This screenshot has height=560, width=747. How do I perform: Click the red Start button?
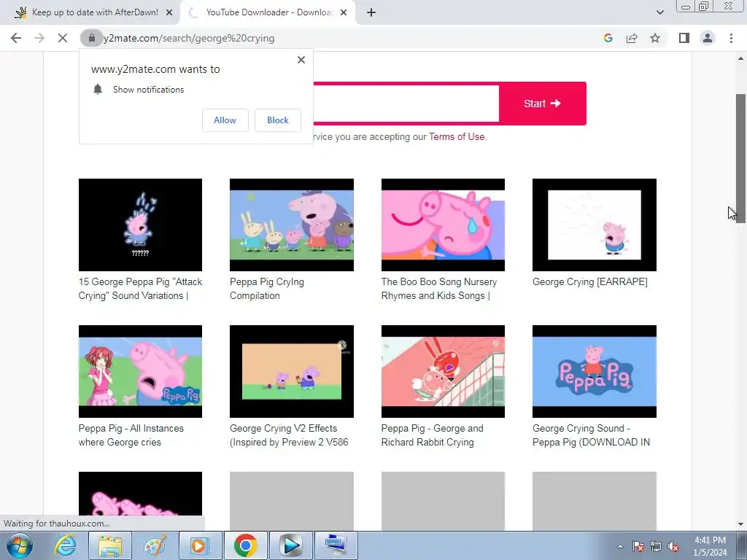542,104
